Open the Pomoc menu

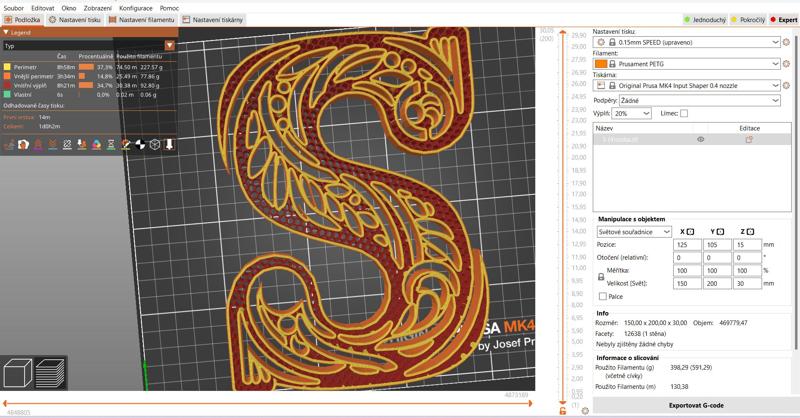[169, 8]
